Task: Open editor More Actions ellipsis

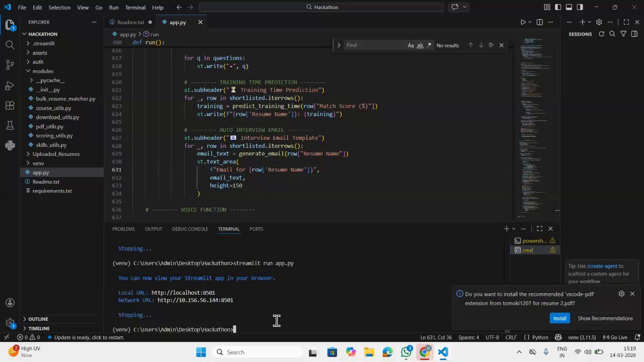Action: click(550, 22)
